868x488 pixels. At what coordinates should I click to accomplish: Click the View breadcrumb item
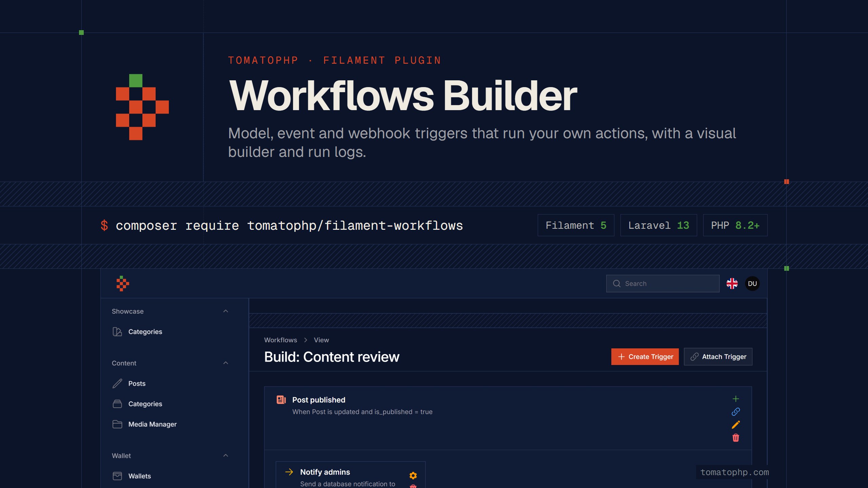(321, 340)
